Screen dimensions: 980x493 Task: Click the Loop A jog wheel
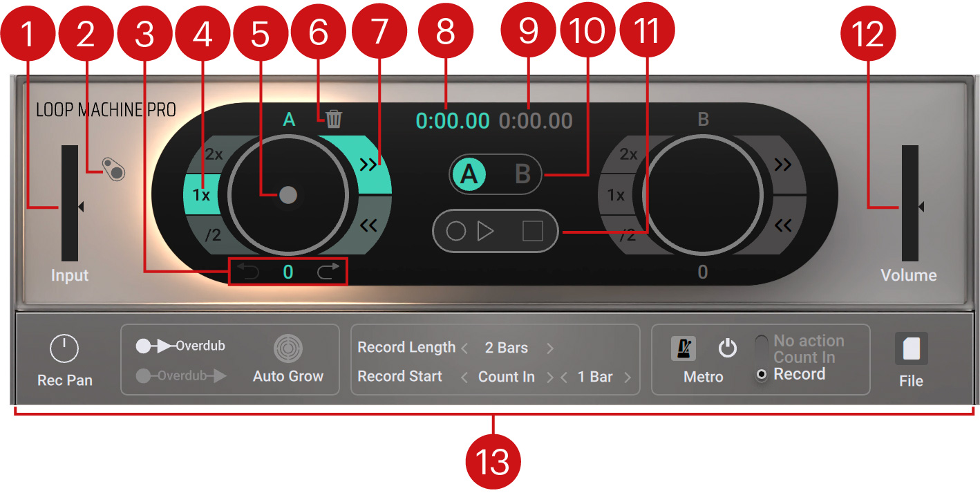tap(288, 194)
